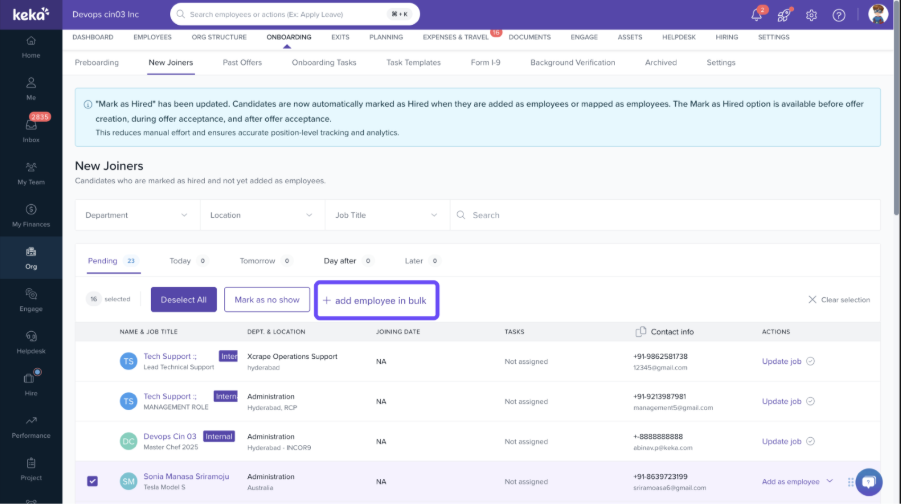Image resolution: width=901 pixels, height=504 pixels.
Task: Open the HIRING menu item
Action: [726, 37]
